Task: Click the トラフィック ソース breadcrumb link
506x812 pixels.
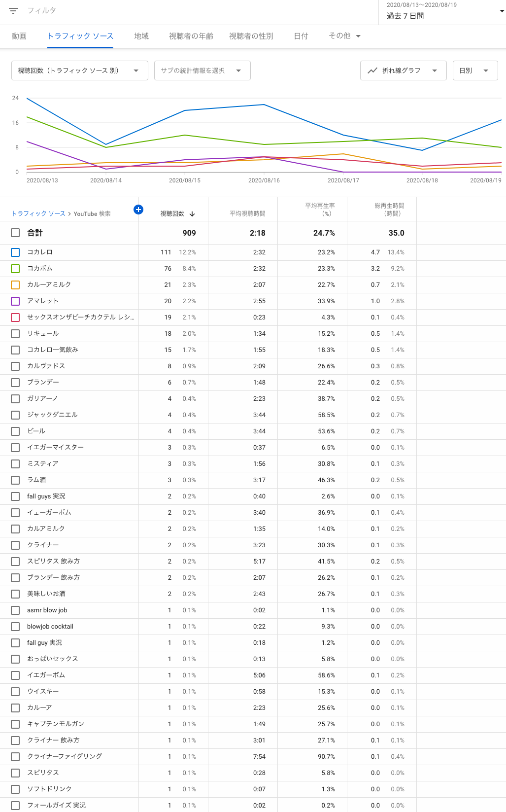Action: (38, 213)
